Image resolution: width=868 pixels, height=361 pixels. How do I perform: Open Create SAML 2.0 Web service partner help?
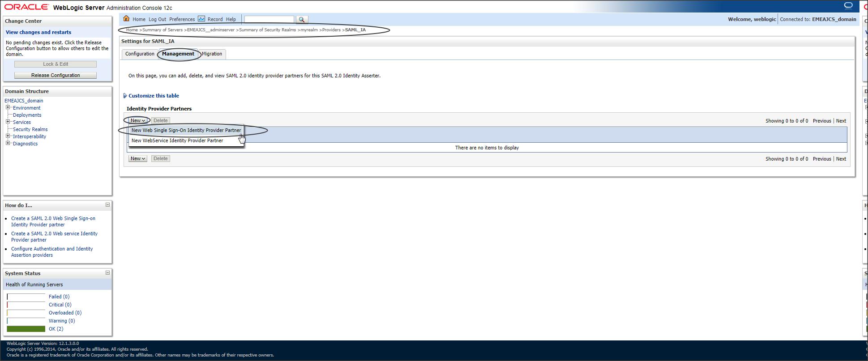coord(54,237)
